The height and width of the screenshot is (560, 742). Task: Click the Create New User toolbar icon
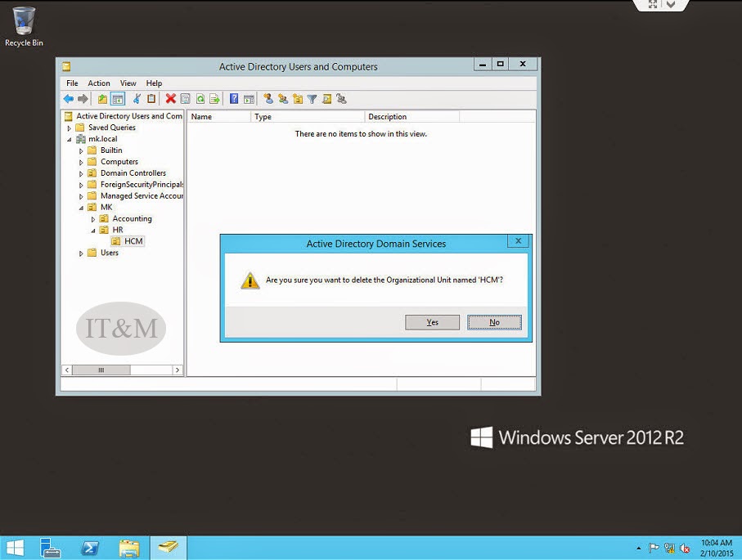point(268,98)
